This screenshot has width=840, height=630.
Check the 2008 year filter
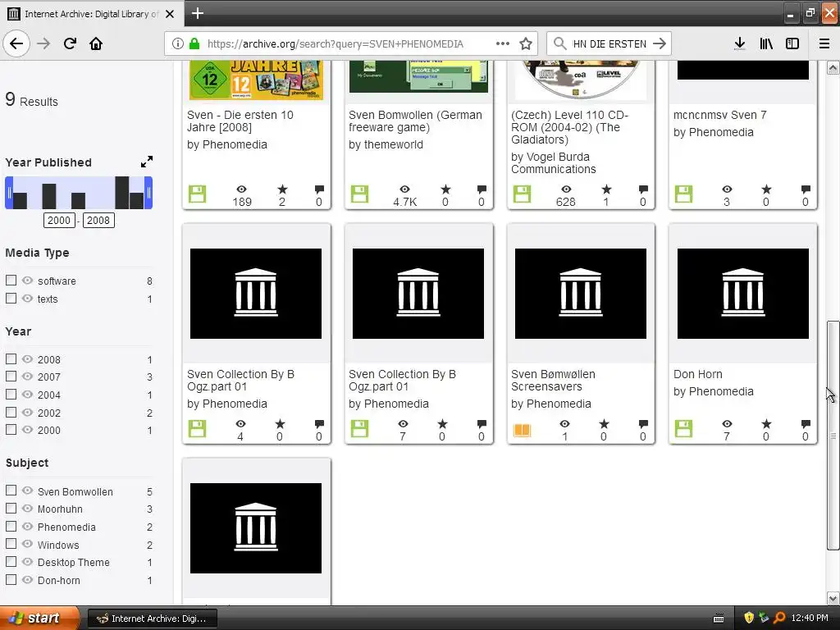pos(11,359)
